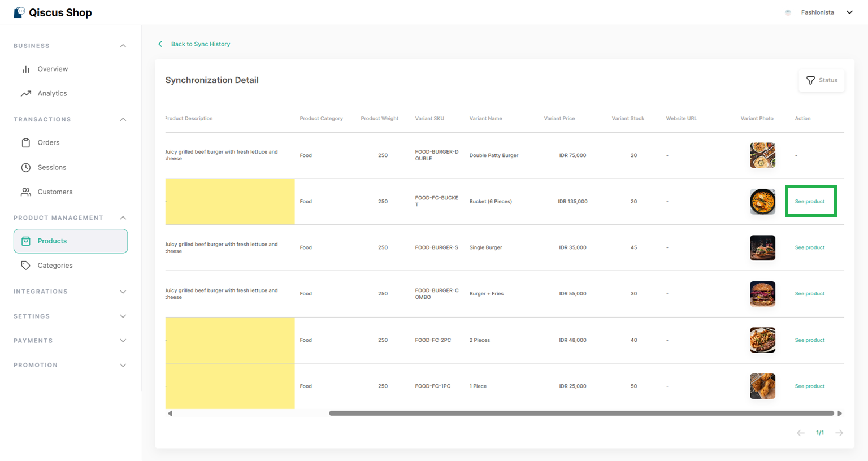Open the 2 Pieces variant photo
Viewport: 868px width, 461px height.
(x=762, y=340)
